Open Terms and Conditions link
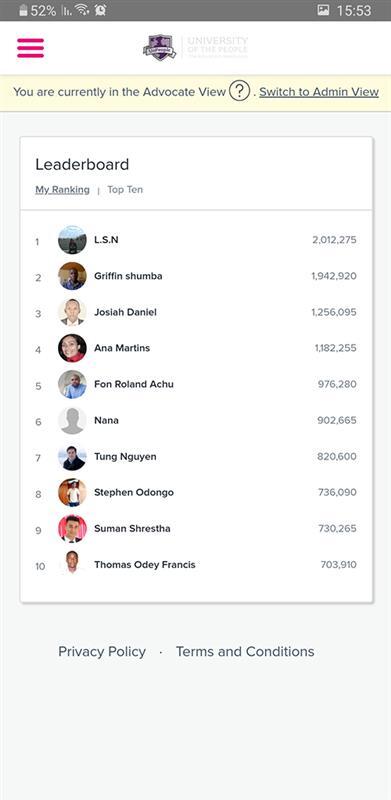 pyautogui.click(x=245, y=652)
